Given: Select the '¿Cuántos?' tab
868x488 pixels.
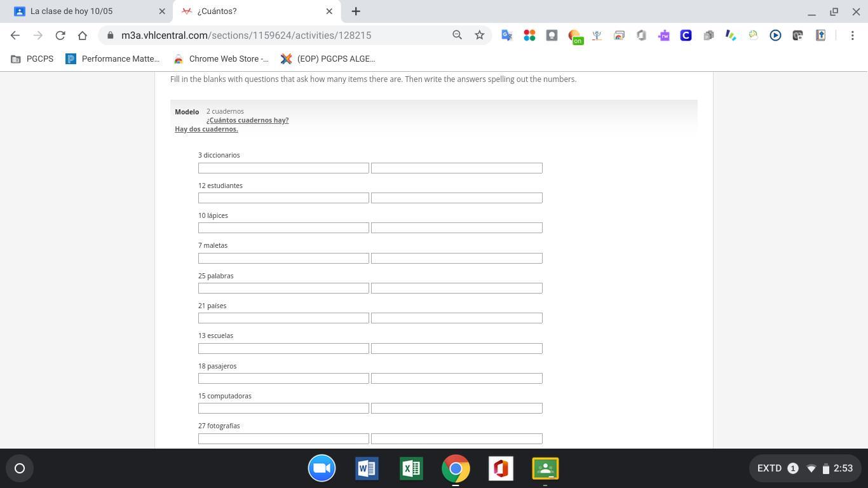Looking at the screenshot, I should coord(257,11).
